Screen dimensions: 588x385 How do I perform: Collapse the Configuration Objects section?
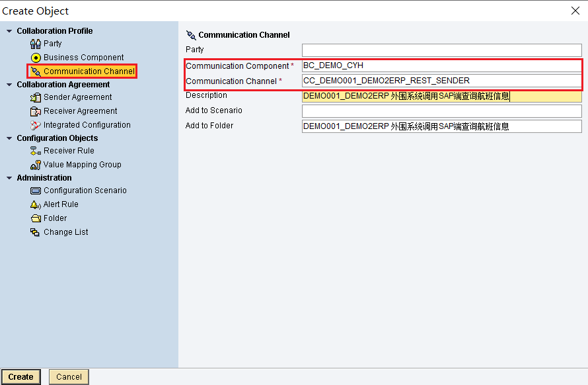click(9, 138)
